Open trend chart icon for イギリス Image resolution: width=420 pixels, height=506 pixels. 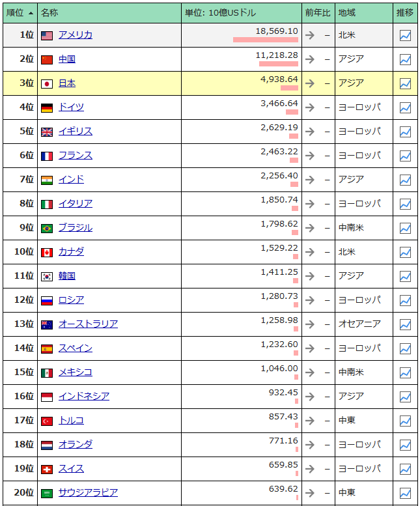pos(405,132)
